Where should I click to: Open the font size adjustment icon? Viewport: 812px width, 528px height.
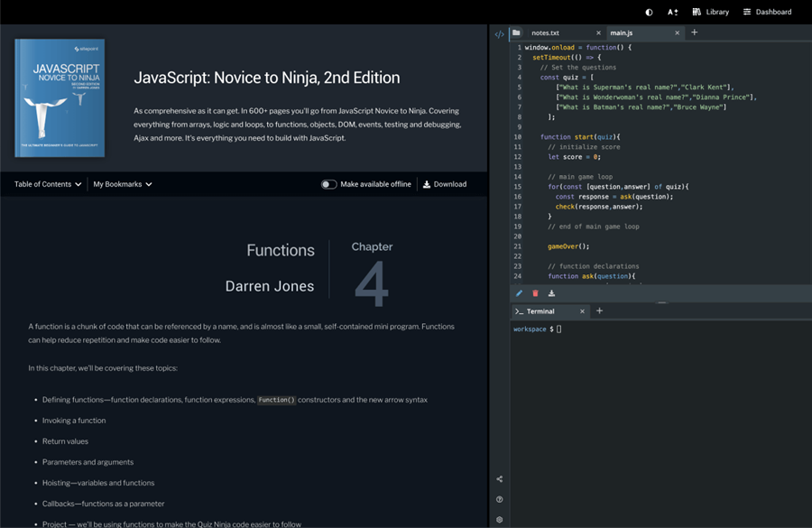click(x=673, y=12)
